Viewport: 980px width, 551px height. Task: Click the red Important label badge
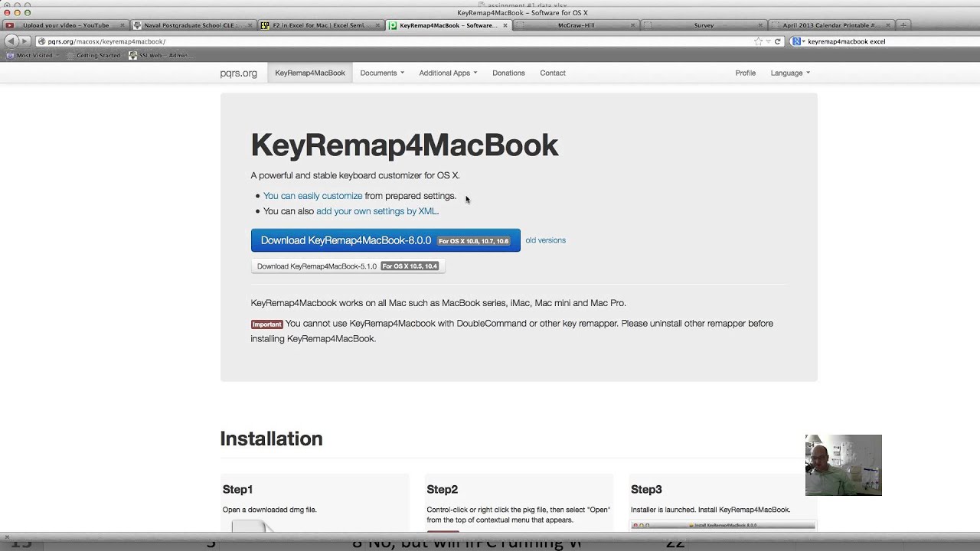tap(267, 324)
